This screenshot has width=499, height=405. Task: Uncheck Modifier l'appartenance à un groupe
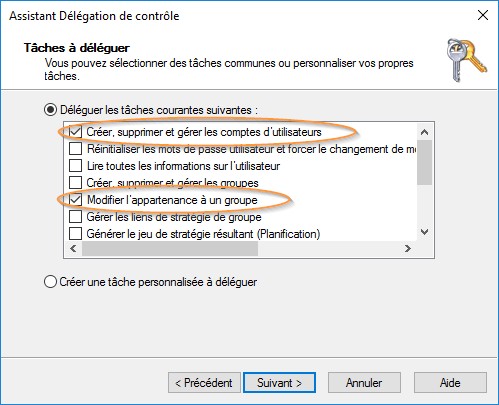[76, 200]
